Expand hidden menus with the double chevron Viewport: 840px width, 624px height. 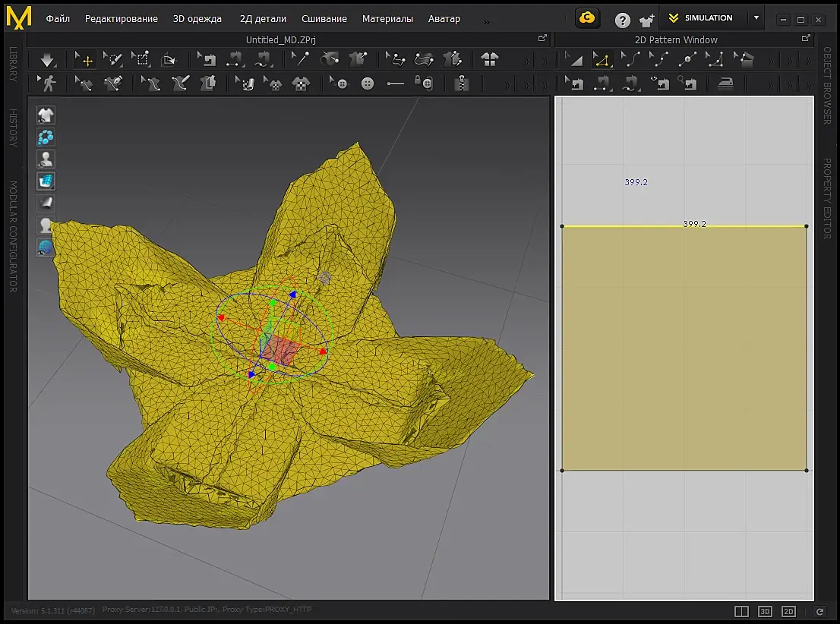[486, 20]
